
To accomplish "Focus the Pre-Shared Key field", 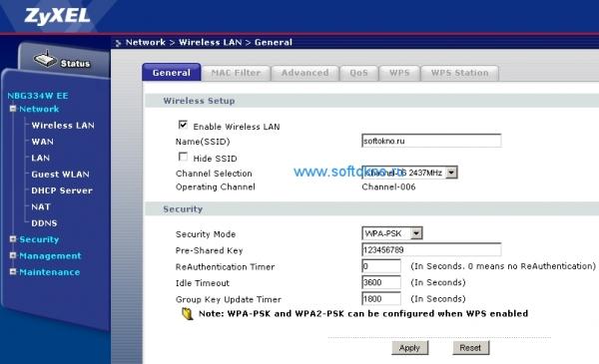I will pos(431,250).
